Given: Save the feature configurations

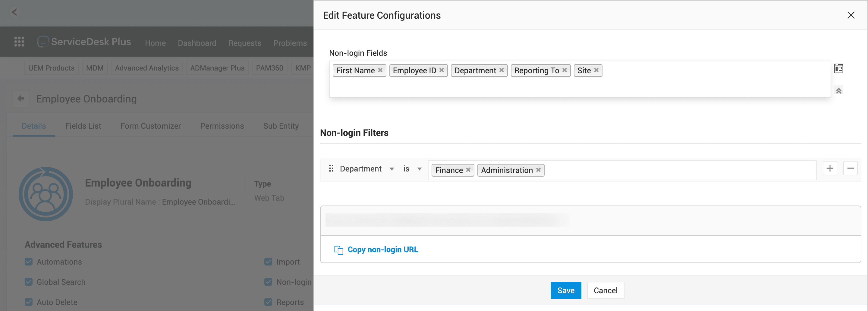Looking at the screenshot, I should pyautogui.click(x=566, y=291).
